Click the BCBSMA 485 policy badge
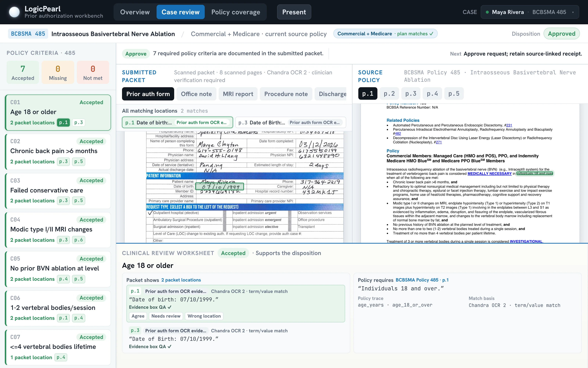 pos(28,34)
